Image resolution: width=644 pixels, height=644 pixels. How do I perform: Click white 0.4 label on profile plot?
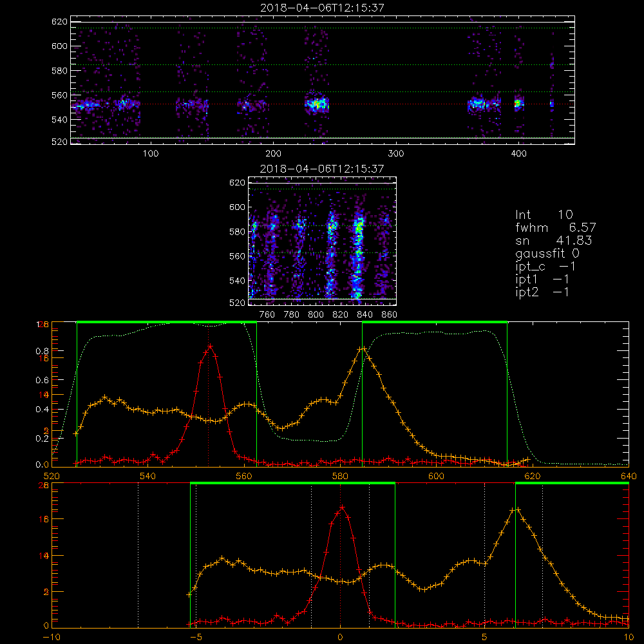tap(43, 409)
